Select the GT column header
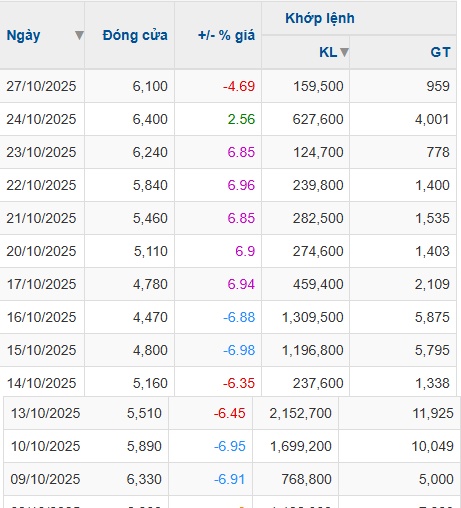Screen dimensions: 461x508 pyautogui.click(x=440, y=52)
